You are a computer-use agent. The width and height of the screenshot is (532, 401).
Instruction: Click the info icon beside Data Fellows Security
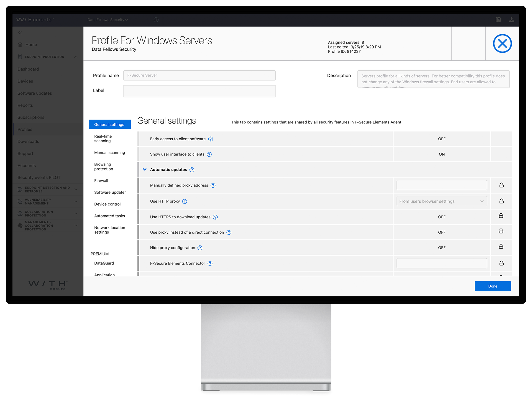156,20
